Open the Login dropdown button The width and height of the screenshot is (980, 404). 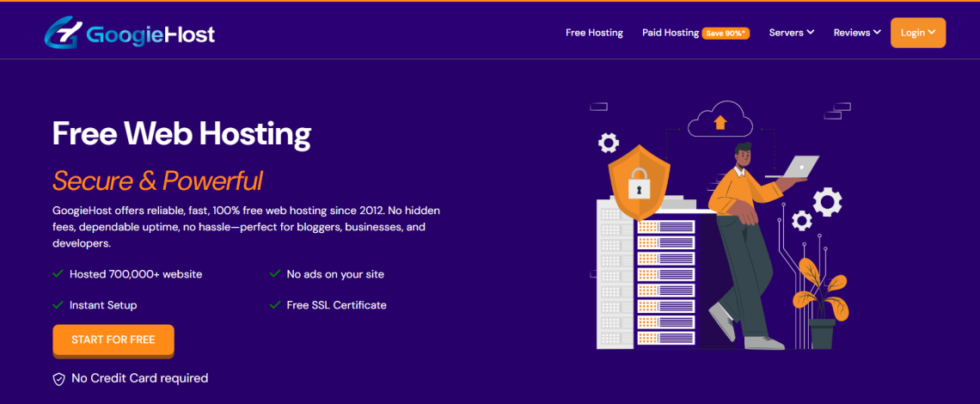click(x=917, y=33)
